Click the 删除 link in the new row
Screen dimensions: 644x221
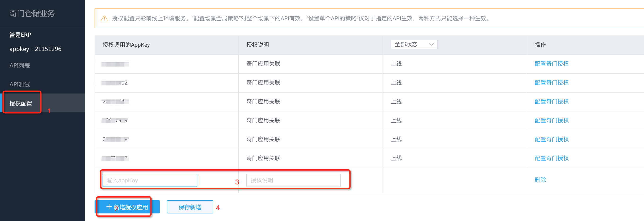point(540,180)
